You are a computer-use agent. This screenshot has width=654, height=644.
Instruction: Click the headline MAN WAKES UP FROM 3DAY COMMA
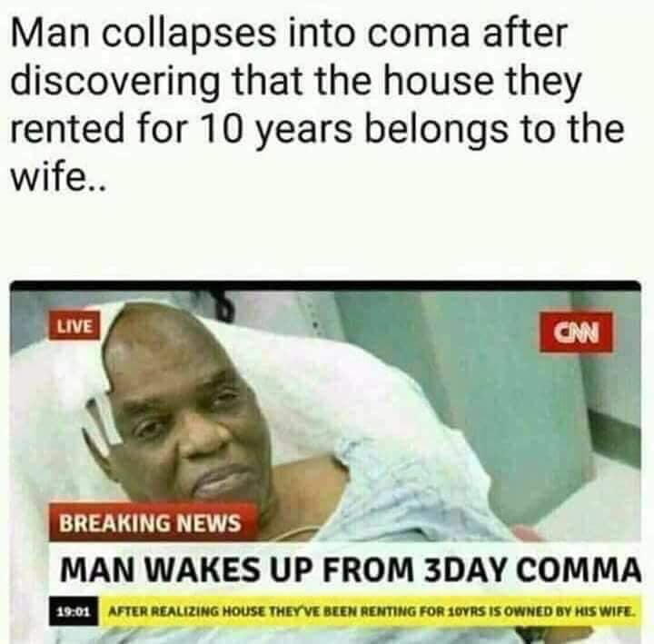tap(351, 570)
